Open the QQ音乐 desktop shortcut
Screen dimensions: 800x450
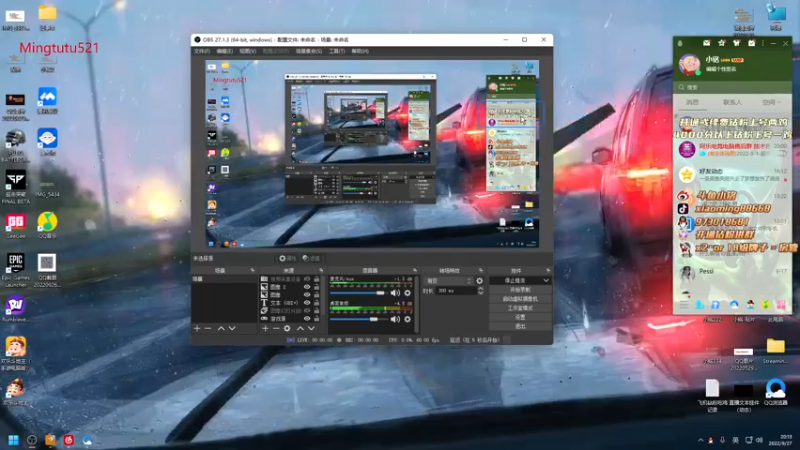pos(47,225)
